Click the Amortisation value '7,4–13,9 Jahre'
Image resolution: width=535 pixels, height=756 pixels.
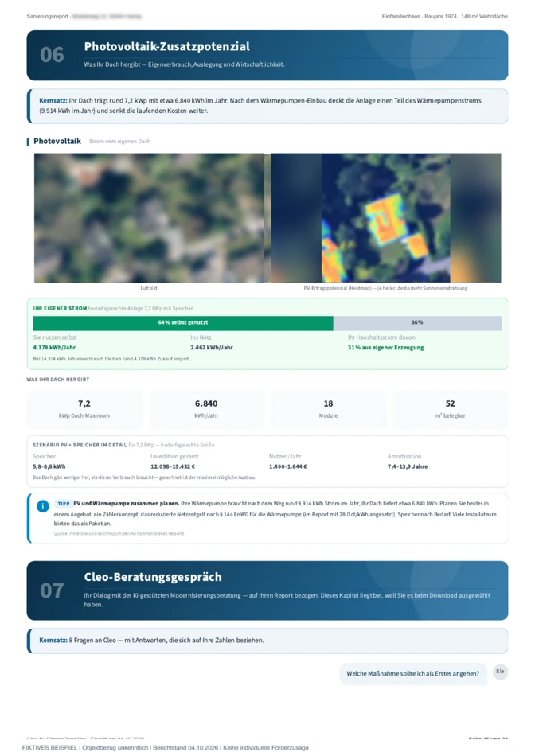407,466
